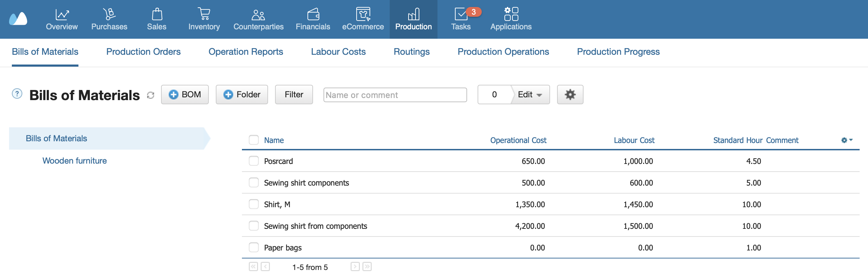The image size is (868, 278).
Task: Click the add BOM button
Action: coord(185,95)
